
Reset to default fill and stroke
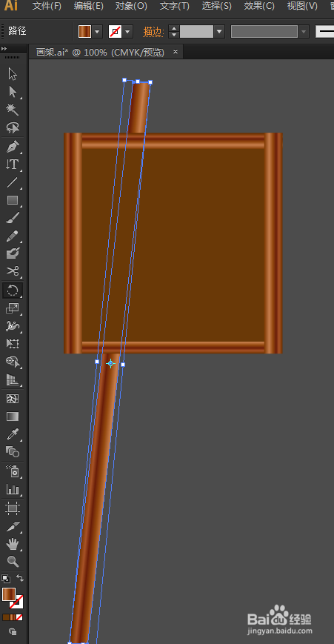(x=6, y=578)
